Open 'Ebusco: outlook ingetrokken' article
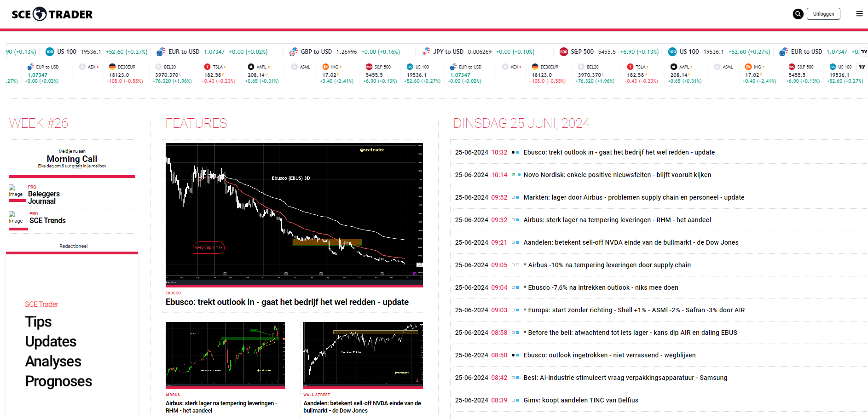The image size is (868, 419). 609,355
